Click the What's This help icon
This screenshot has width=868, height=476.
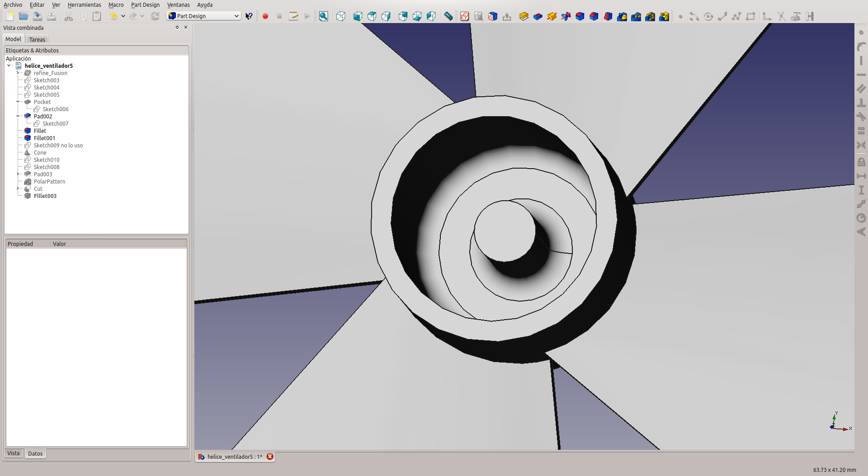pos(249,16)
